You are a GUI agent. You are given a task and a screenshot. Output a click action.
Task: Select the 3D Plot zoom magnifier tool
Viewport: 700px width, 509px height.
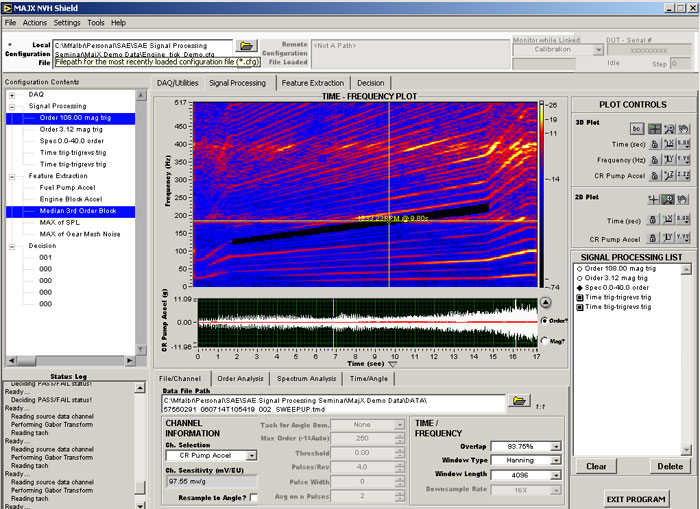click(670, 129)
